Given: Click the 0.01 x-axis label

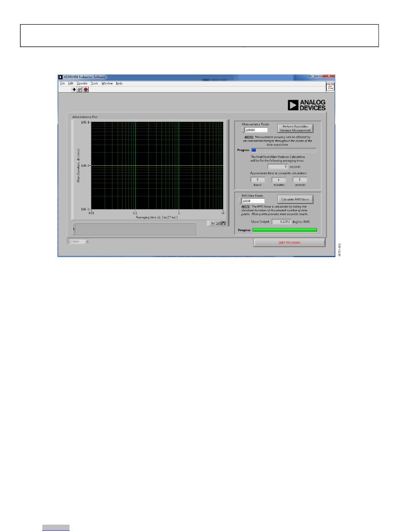Looking at the screenshot, I should click(91, 213).
